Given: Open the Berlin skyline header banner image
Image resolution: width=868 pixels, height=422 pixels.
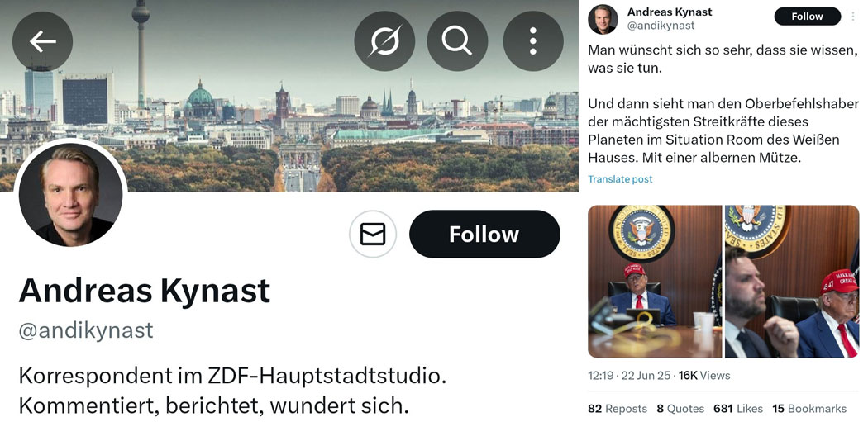Looking at the screenshot, I should pos(289,96).
